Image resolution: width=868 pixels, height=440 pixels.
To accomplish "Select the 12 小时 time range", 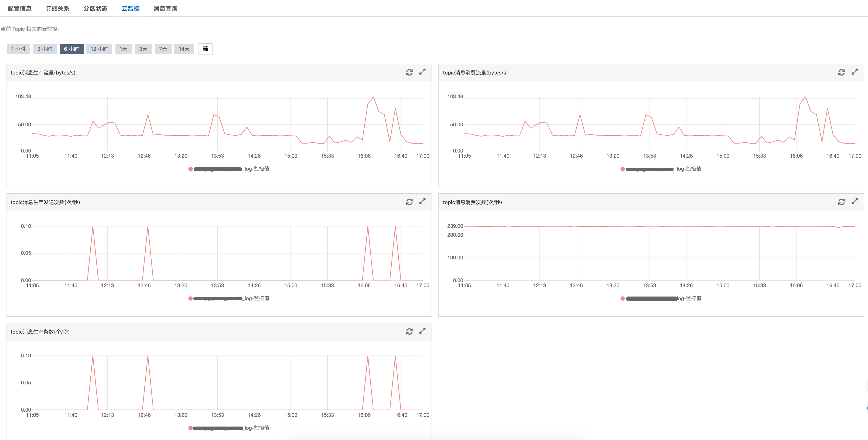I will click(x=99, y=49).
